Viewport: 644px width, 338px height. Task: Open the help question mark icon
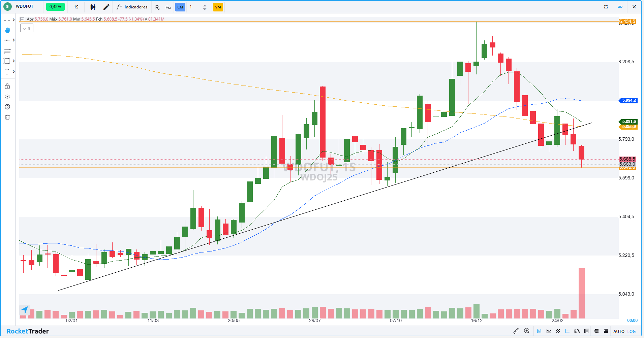[7, 107]
